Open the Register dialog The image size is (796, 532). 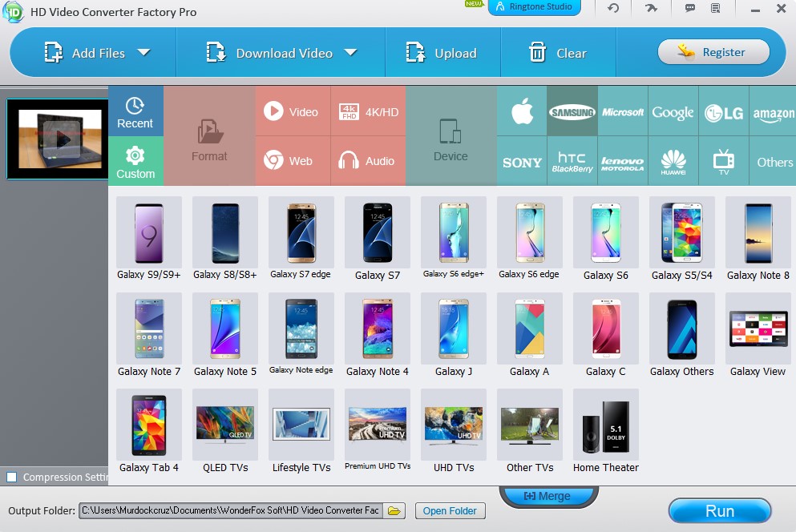713,52
